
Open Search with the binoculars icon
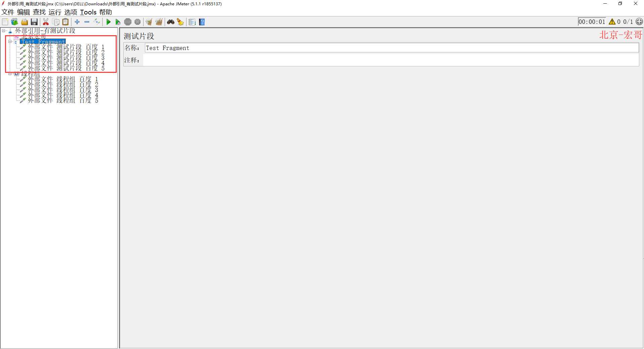(171, 22)
